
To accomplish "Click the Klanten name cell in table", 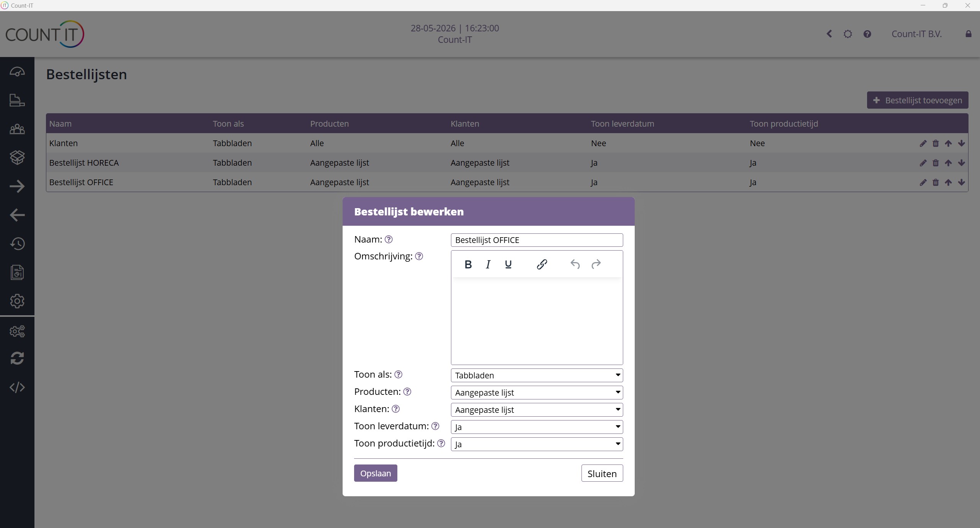I will pos(64,143).
